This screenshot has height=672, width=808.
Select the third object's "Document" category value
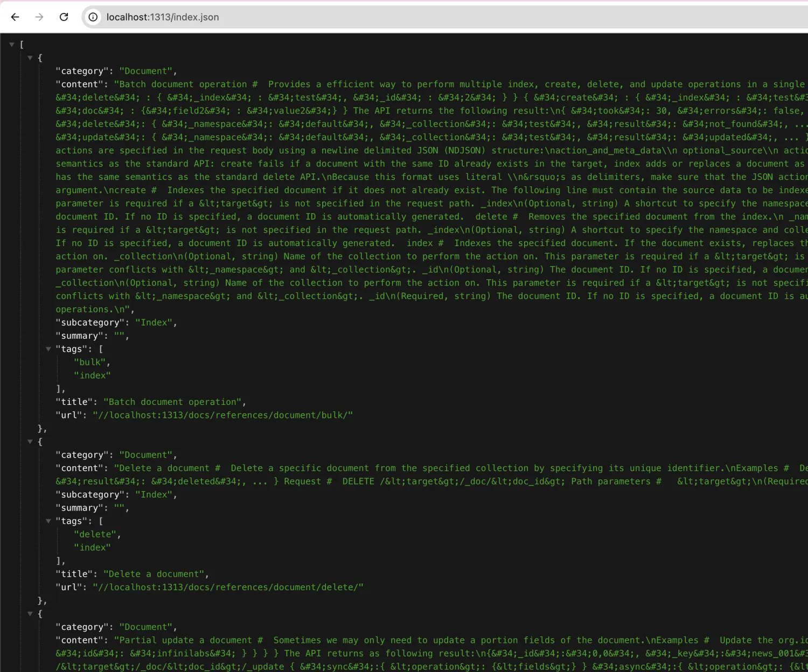tap(146, 627)
